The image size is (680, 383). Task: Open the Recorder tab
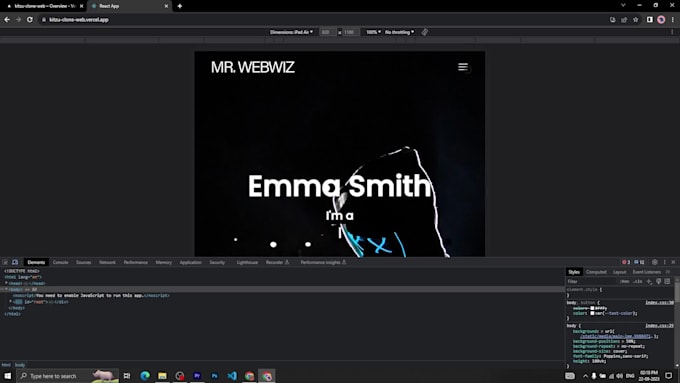point(277,262)
